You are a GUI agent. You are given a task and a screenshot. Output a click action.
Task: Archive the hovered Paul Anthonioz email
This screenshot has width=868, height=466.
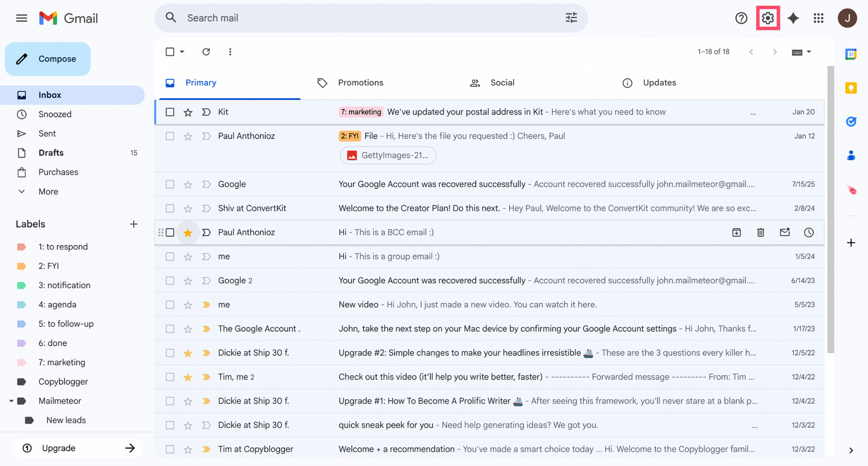pos(737,232)
